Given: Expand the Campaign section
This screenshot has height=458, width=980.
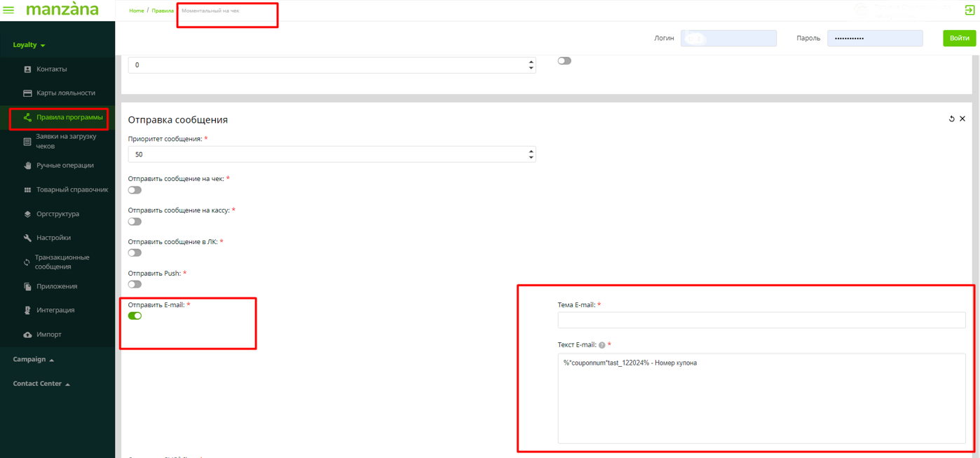Looking at the screenshot, I should 33,359.
